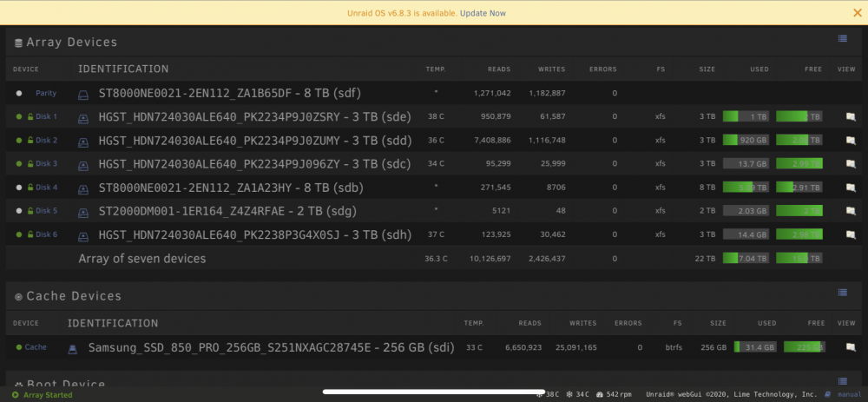The height and width of the screenshot is (402, 868).
Task: Open Disk 2 settings link
Action: 47,140
